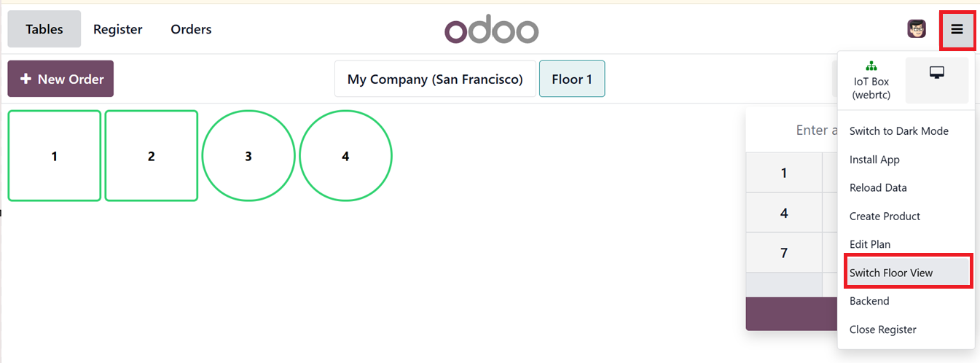Image resolution: width=980 pixels, height=363 pixels.
Task: Open square table 1
Action: click(x=55, y=156)
